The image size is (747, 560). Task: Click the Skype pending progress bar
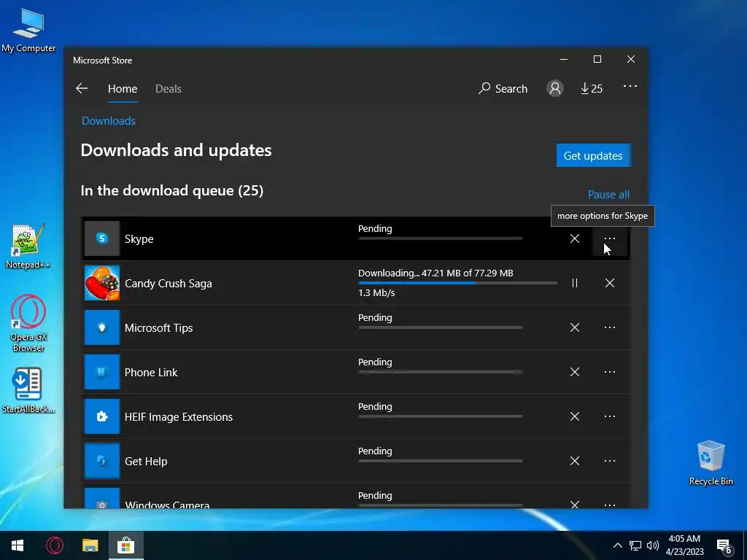click(440, 238)
